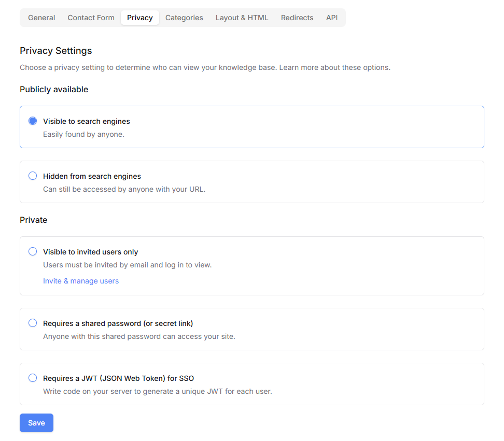This screenshot has height=441, width=504.
Task: Click the Save button
Action: 36,423
